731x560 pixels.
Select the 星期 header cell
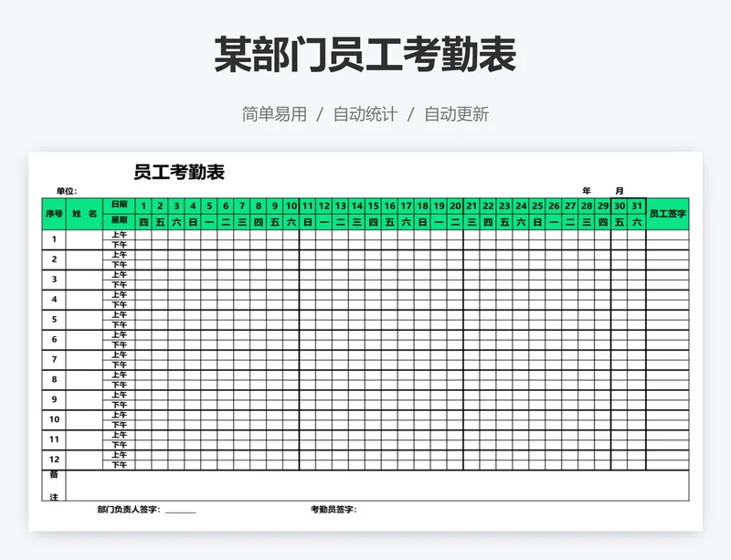pyautogui.click(x=119, y=221)
